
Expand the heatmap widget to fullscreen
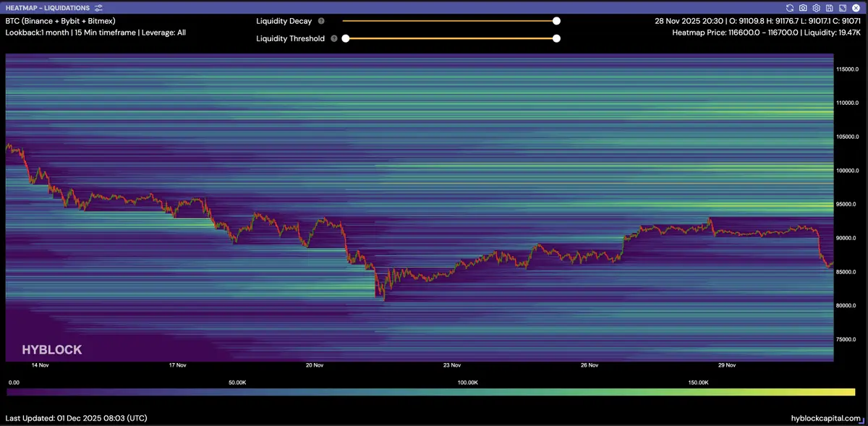[x=842, y=8]
